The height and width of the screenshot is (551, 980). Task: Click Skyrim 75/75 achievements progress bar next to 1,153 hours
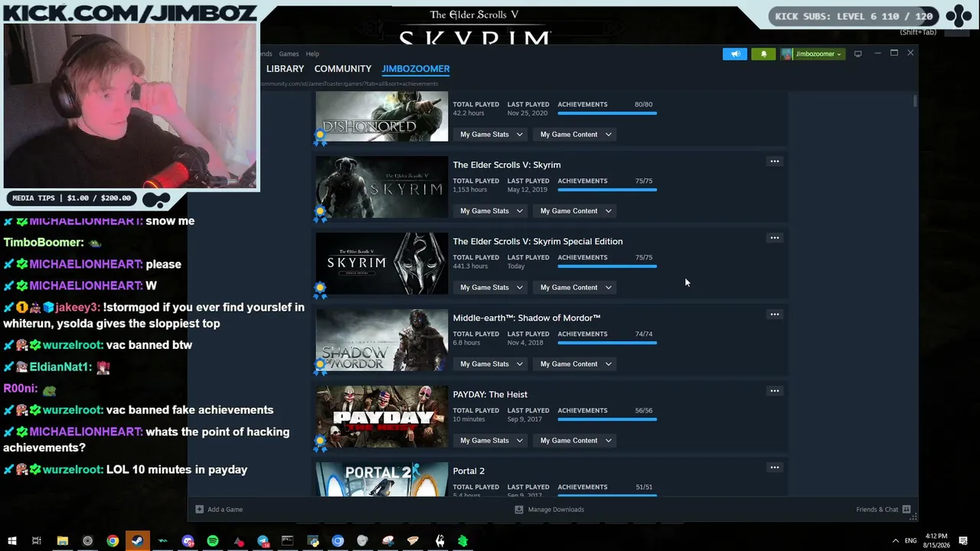[x=607, y=190]
